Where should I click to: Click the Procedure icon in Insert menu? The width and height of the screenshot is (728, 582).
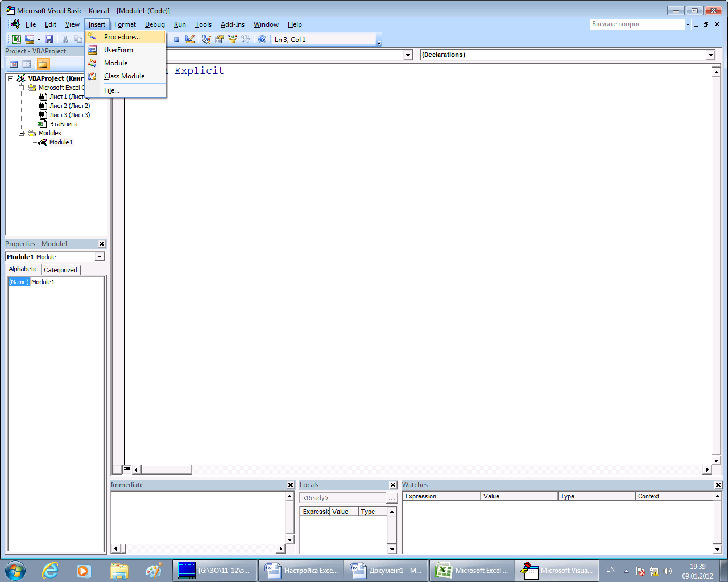tap(92, 37)
